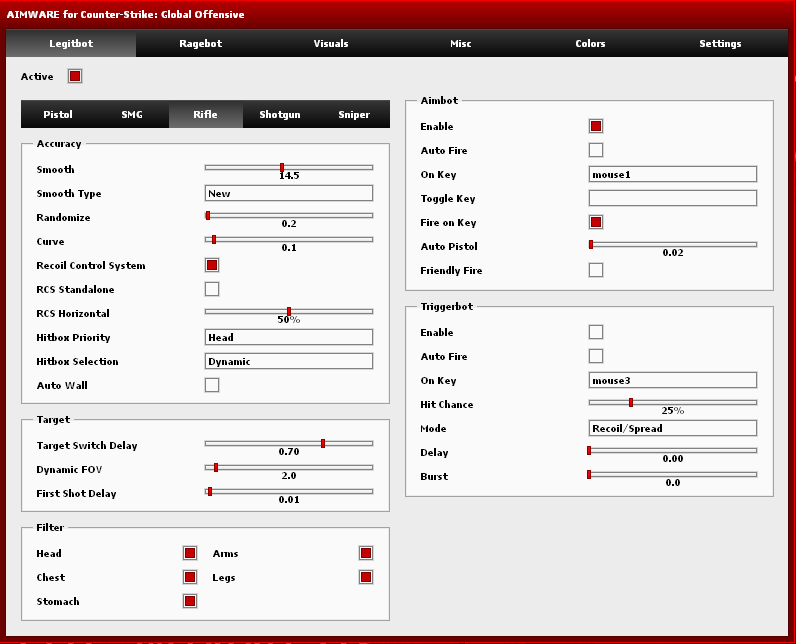The image size is (796, 644).
Task: Click the Smooth slider handle
Action: click(x=282, y=168)
